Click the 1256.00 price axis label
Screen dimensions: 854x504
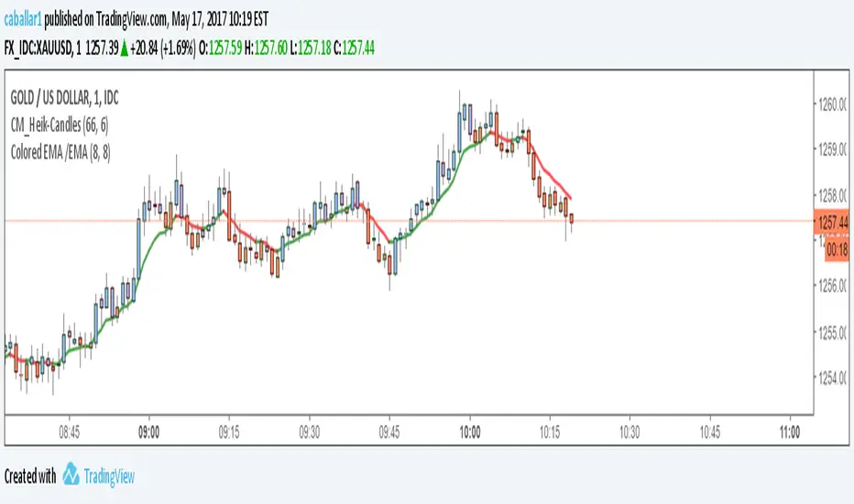pyautogui.click(x=832, y=286)
